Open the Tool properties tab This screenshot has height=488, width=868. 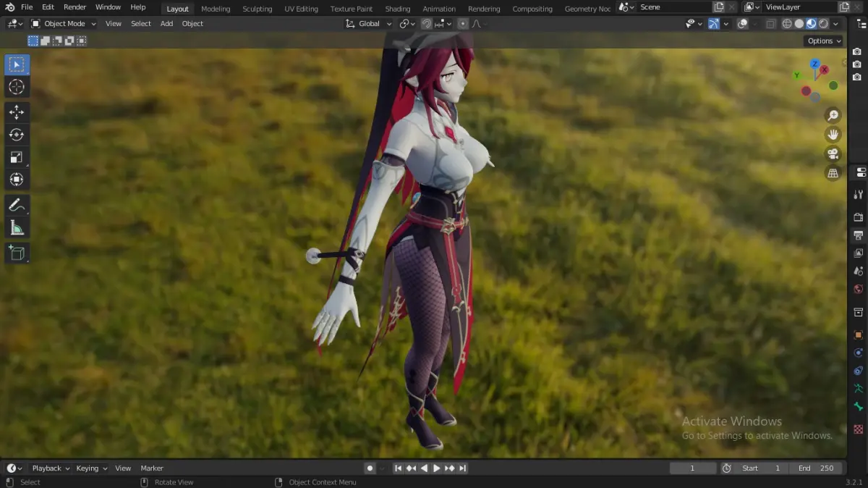859,194
